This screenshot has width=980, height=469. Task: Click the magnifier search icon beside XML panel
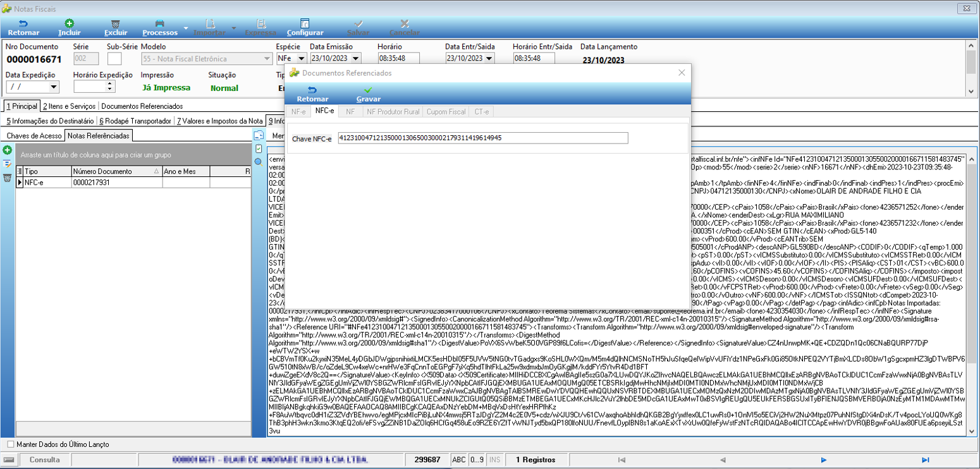tap(258, 162)
